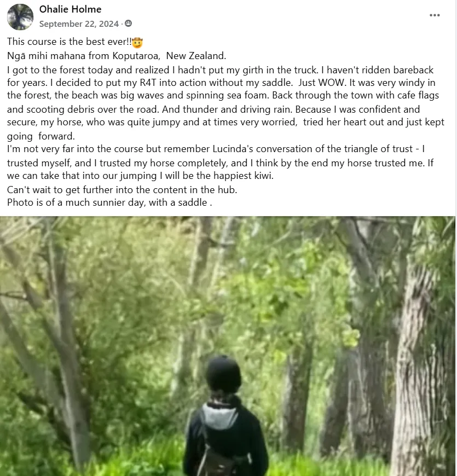The height and width of the screenshot is (476, 457).
Task: Click the text "Koputaroa, New Zealand."
Action: click(x=169, y=56)
